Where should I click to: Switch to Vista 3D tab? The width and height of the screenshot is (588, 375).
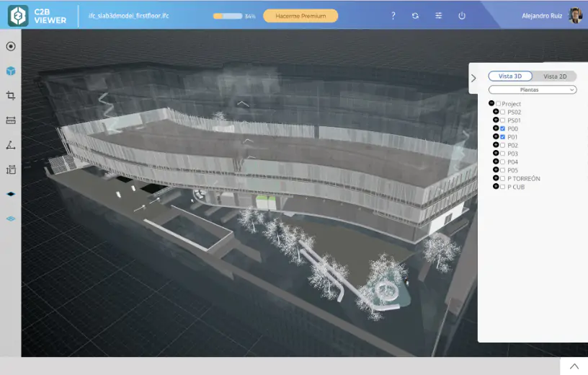point(510,76)
